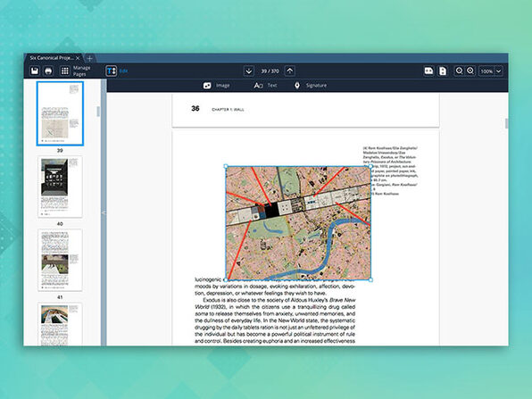Click the Image icon in edit bar

click(x=207, y=86)
